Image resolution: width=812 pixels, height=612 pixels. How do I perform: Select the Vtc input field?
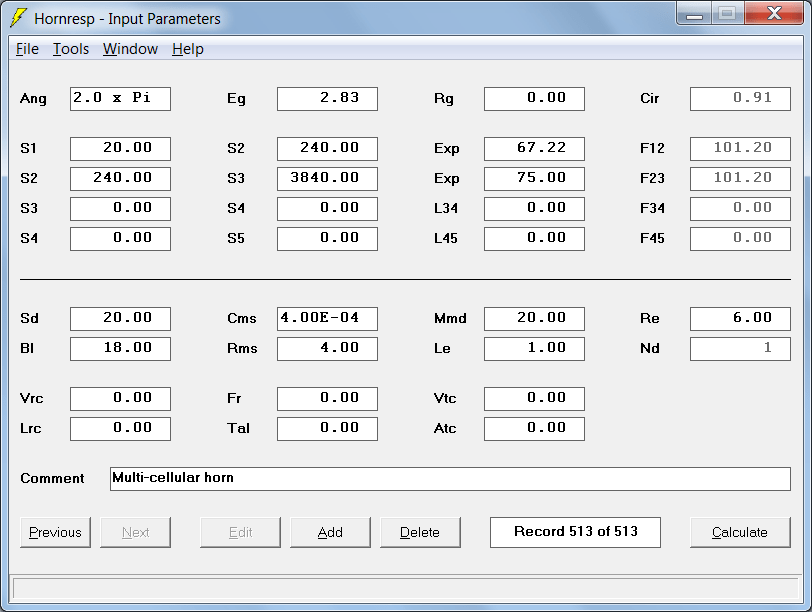point(534,399)
